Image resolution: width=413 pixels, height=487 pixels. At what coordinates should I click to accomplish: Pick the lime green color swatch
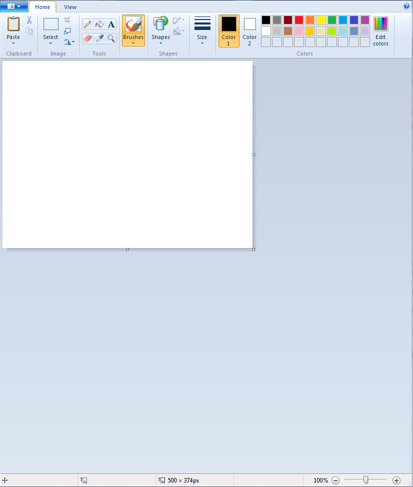[332, 31]
